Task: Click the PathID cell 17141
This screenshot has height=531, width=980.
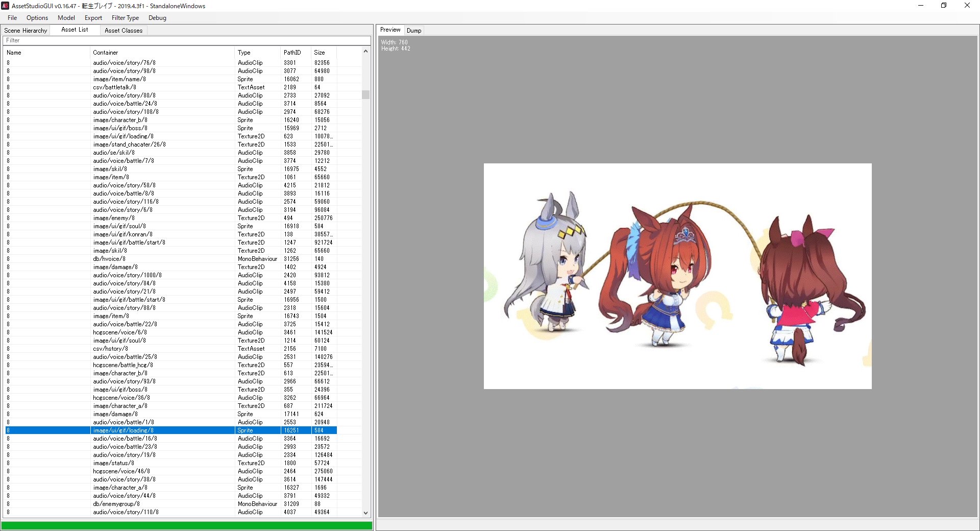Action: (291, 414)
